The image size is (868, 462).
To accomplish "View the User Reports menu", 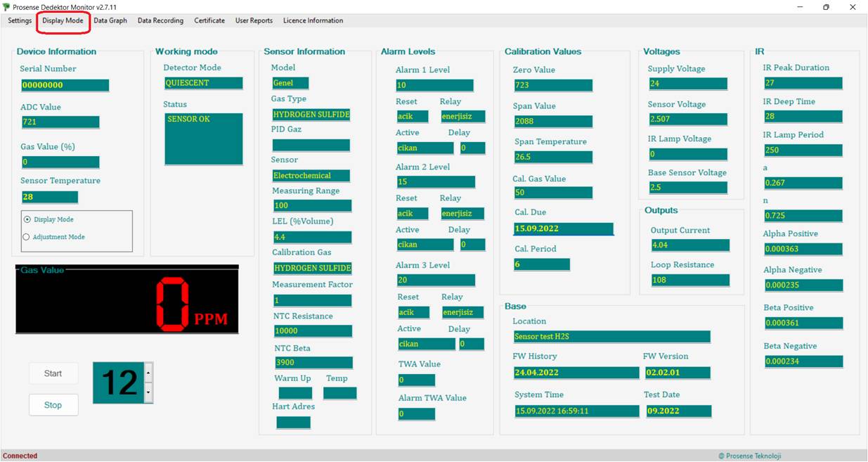I will (254, 20).
